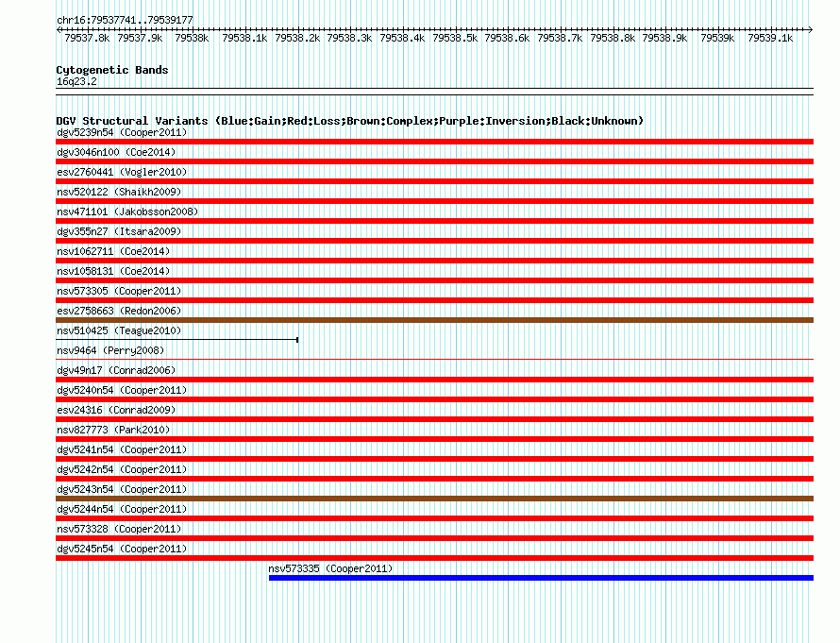Viewport: 840px width, 643px height.
Task: Click the 16q23.2 cytogenetic band label
Action: pos(76,81)
